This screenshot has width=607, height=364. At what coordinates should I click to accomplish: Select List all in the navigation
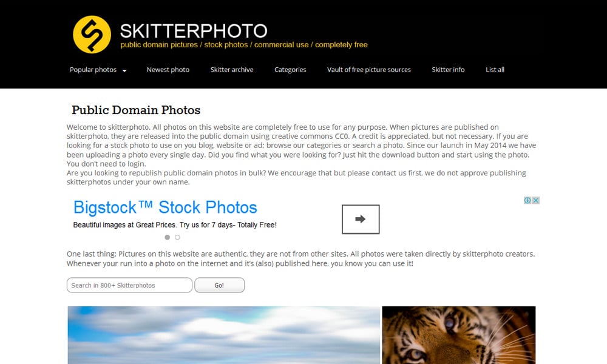[x=495, y=70]
